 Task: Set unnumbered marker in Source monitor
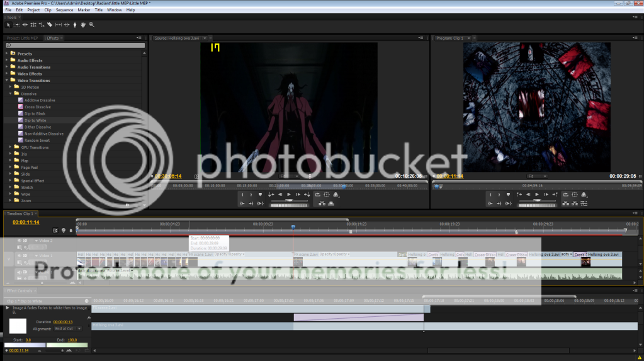click(260, 195)
